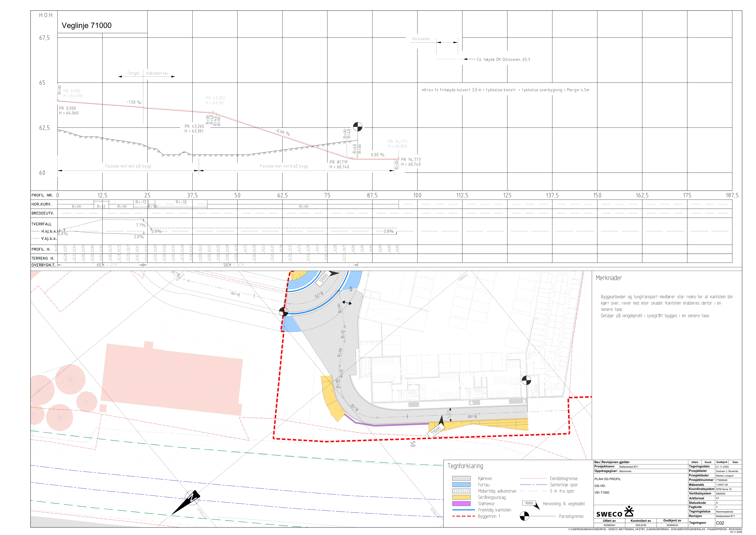
Task: Click the "BREDDEUTV." row header
Action: point(43,213)
